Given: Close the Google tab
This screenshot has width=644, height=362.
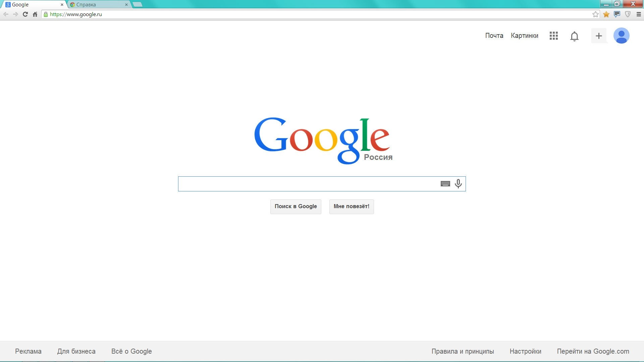Looking at the screenshot, I should (62, 5).
